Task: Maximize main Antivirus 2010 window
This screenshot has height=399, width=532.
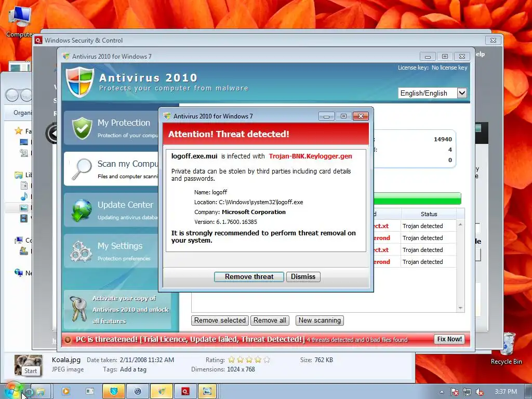Action: 445,56
